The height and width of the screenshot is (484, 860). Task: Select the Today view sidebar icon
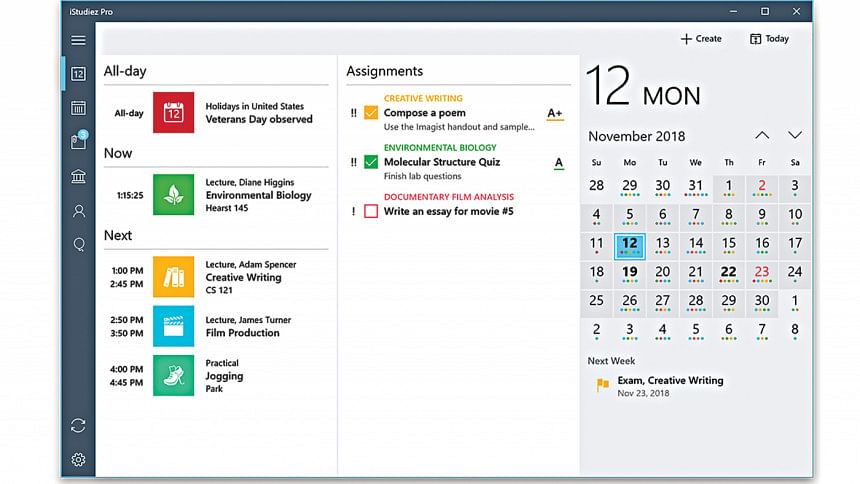[78, 73]
